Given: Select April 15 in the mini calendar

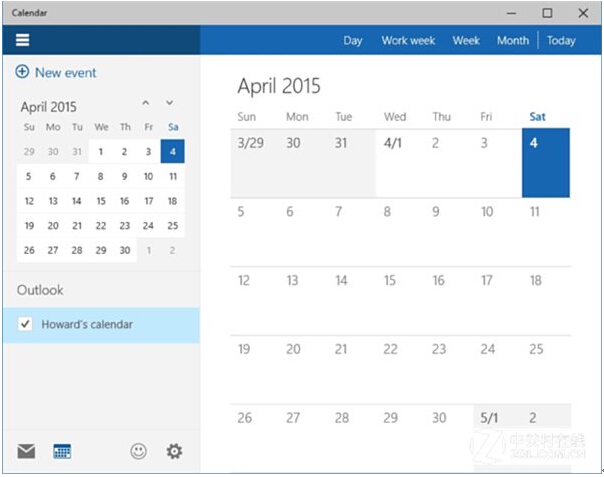Looking at the screenshot, I should point(101,200).
